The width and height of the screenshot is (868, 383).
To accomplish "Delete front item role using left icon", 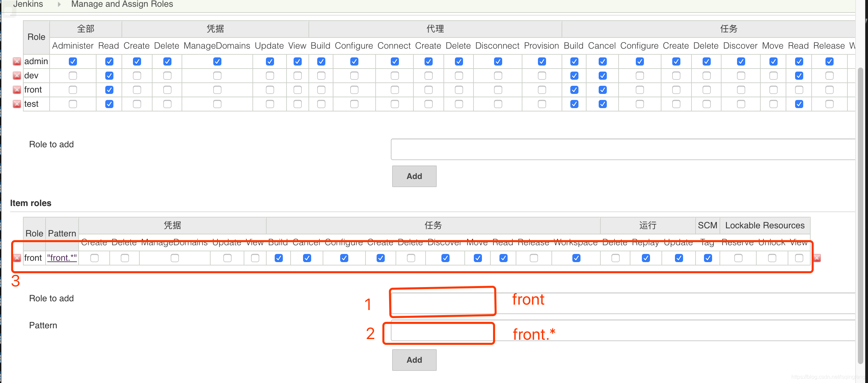I will pyautogui.click(x=17, y=258).
